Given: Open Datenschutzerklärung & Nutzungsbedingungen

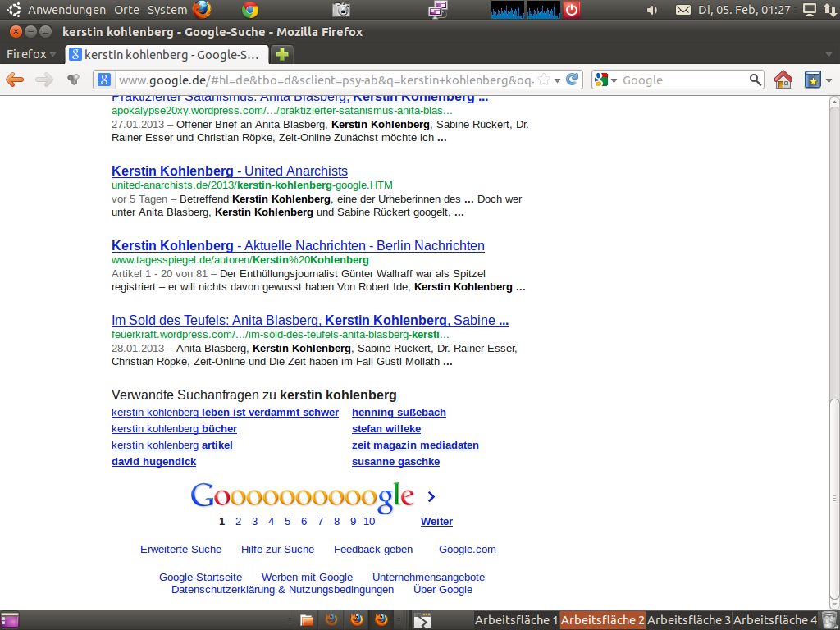Looking at the screenshot, I should 282,589.
